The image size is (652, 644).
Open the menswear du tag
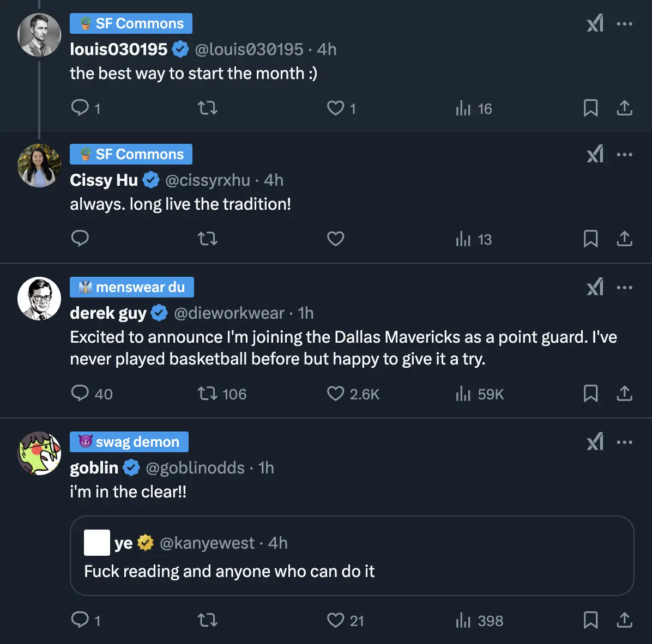click(132, 287)
